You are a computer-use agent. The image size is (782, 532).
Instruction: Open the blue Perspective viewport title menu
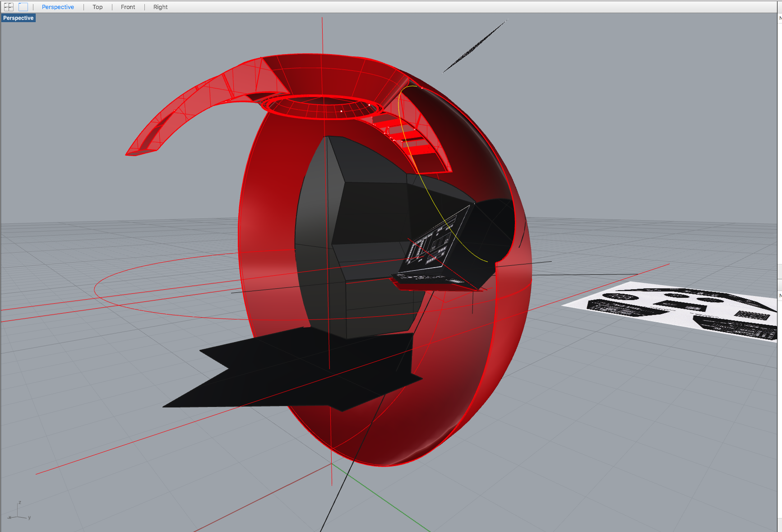[x=19, y=18]
